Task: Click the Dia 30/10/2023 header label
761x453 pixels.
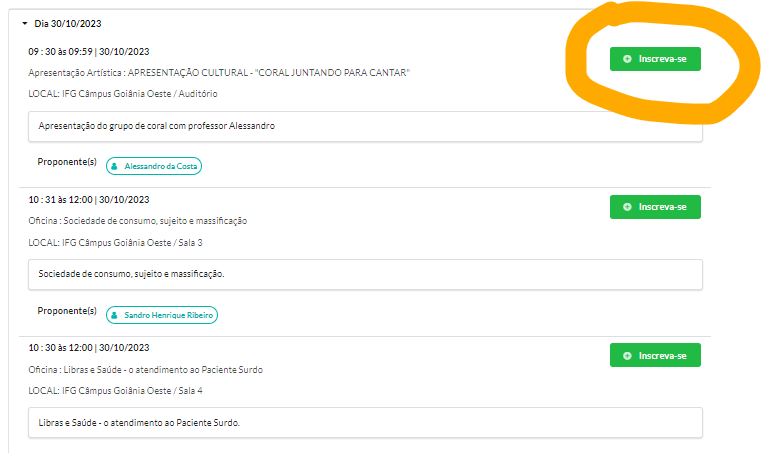Action: 68,23
